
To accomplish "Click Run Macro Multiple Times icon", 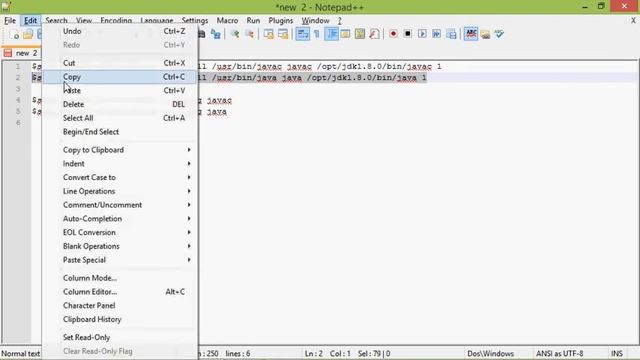I will pyautogui.click(x=436, y=34).
